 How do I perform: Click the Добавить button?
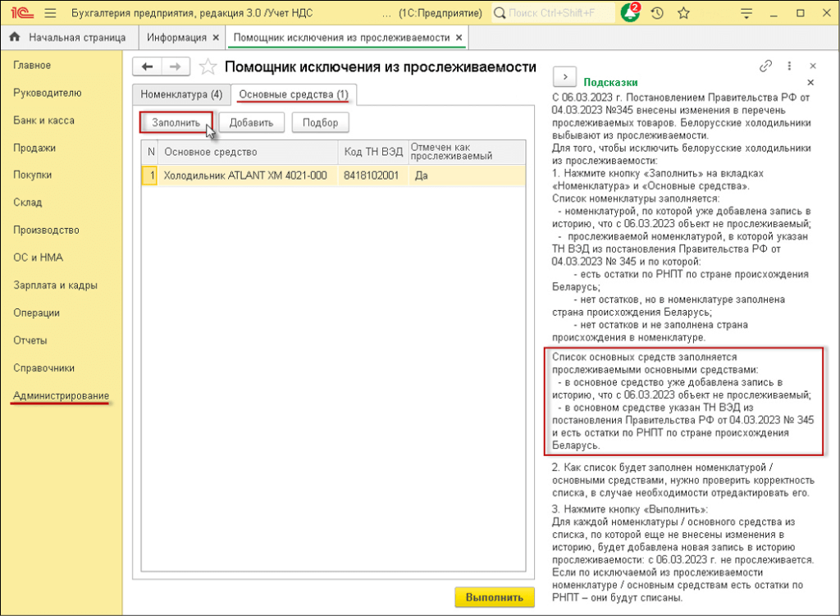click(x=251, y=123)
